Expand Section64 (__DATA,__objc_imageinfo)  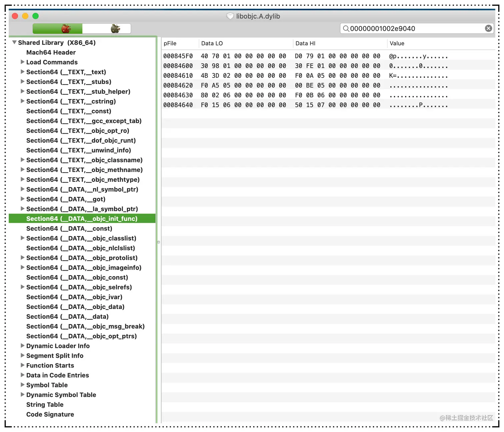point(22,267)
